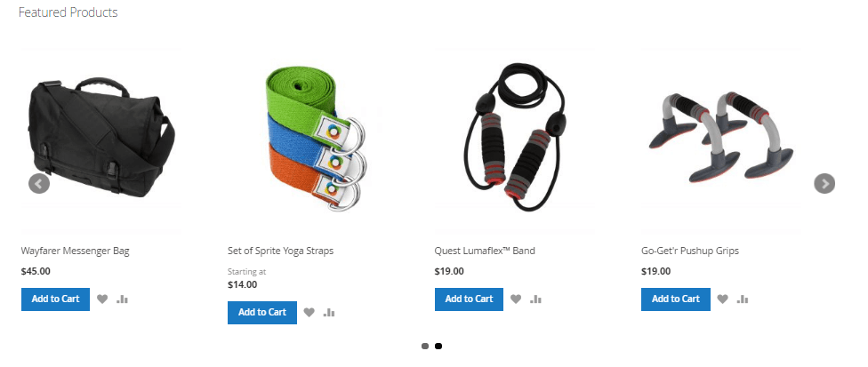Add Wayfarer Messenger Bag to cart
The height and width of the screenshot is (367, 868).
pos(55,299)
